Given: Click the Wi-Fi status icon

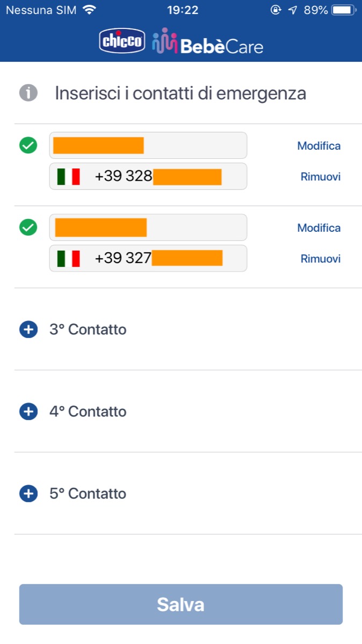Looking at the screenshot, I should (90, 10).
